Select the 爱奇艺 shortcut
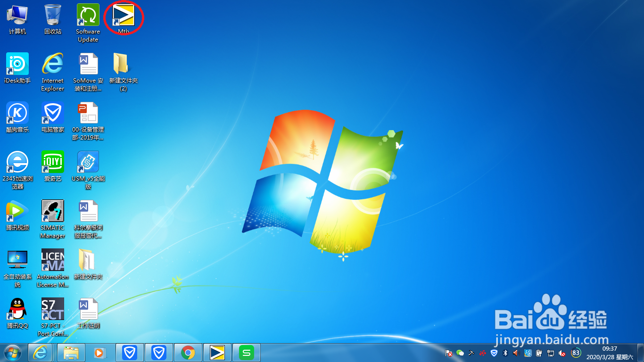This screenshot has height=362, width=644. tap(53, 166)
